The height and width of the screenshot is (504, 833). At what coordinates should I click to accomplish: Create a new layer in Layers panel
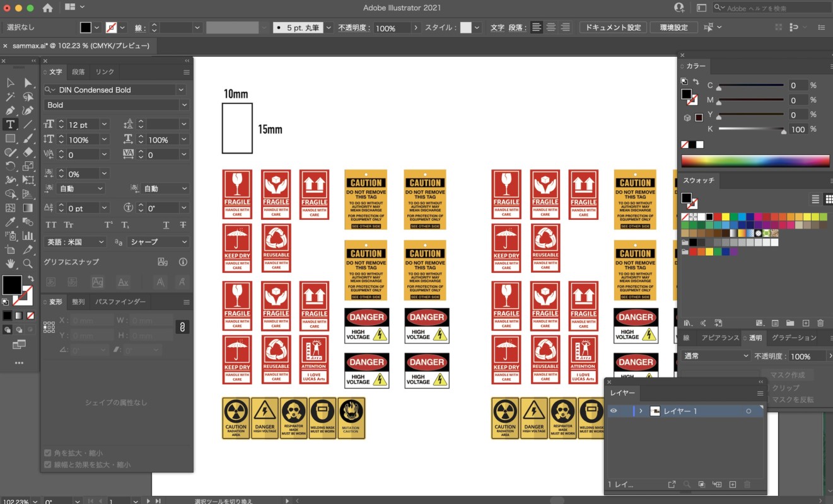(x=732, y=484)
